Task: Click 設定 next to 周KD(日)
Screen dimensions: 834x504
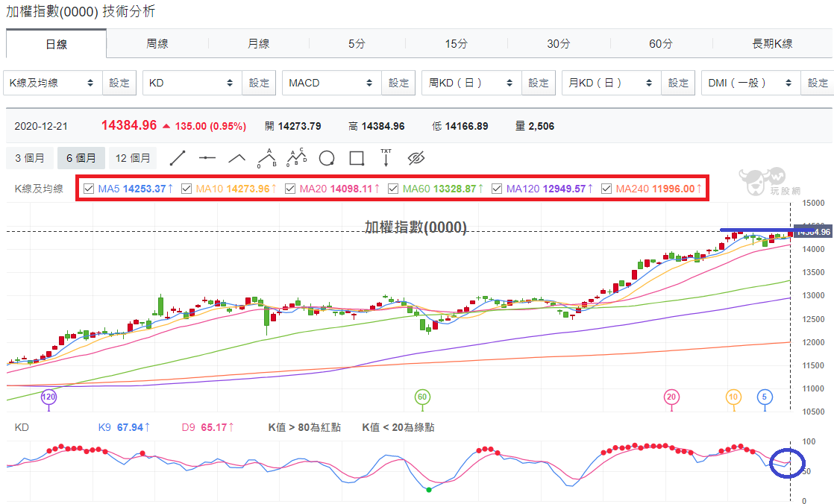Action: coord(539,83)
